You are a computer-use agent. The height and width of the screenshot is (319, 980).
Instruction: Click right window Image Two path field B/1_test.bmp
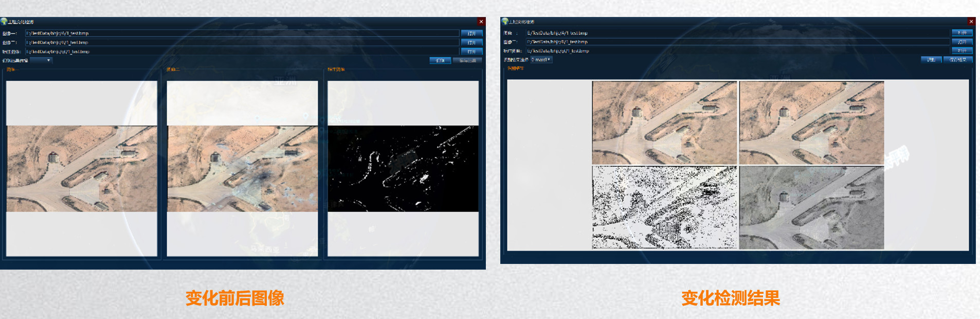pos(737,42)
